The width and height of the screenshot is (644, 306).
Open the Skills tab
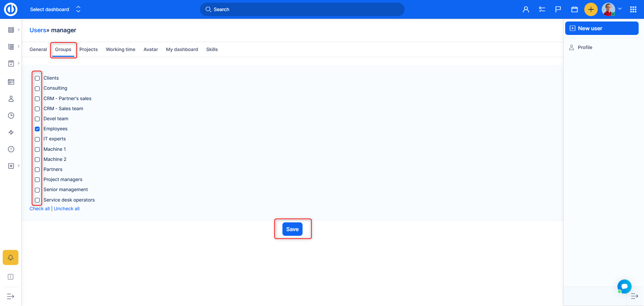point(212,49)
